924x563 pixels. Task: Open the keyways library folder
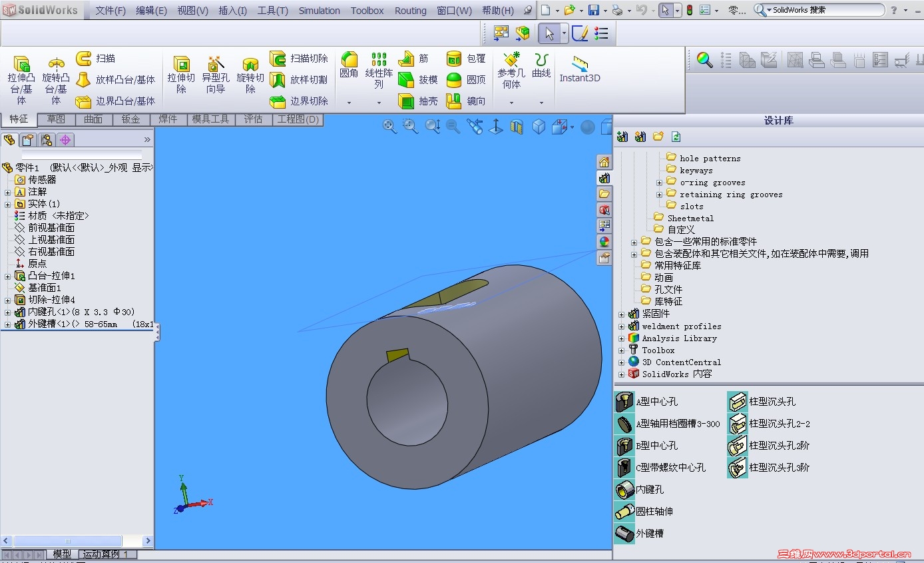[x=689, y=171]
